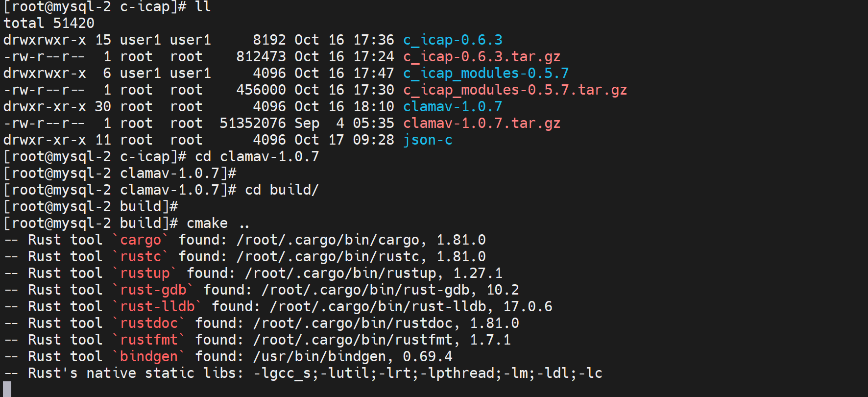The height and width of the screenshot is (397, 868).
Task: Click the clamav-1.0.7.tar.gz archive filename
Action: click(482, 124)
